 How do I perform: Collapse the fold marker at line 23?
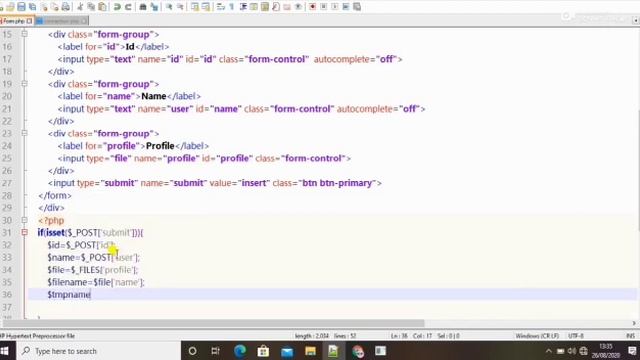pyautogui.click(x=24, y=133)
